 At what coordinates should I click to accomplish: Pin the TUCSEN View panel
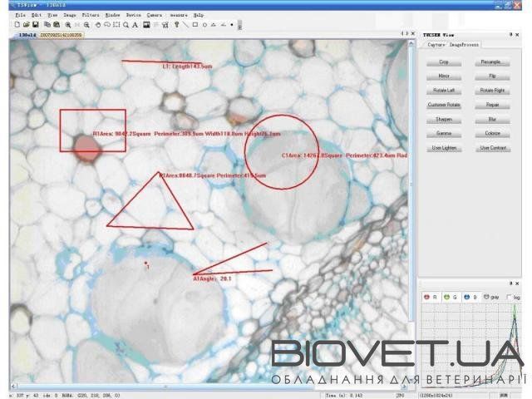coord(510,34)
